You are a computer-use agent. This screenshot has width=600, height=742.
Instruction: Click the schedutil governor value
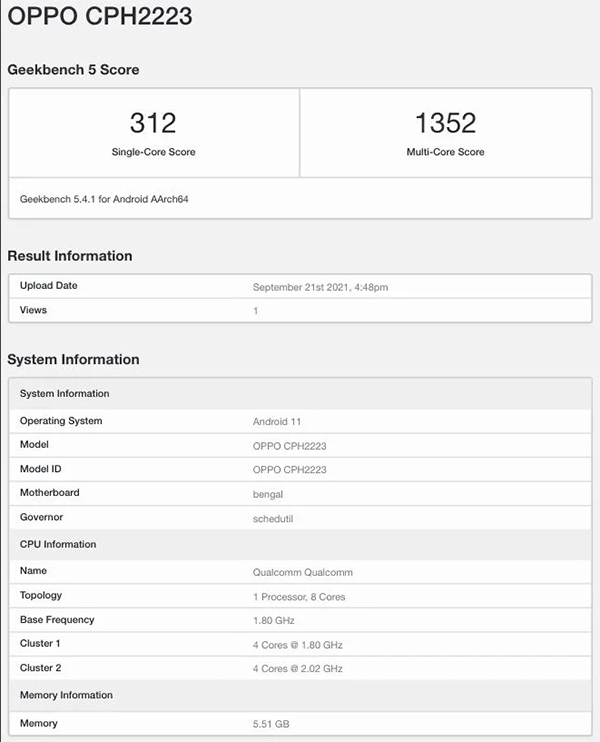(273, 518)
